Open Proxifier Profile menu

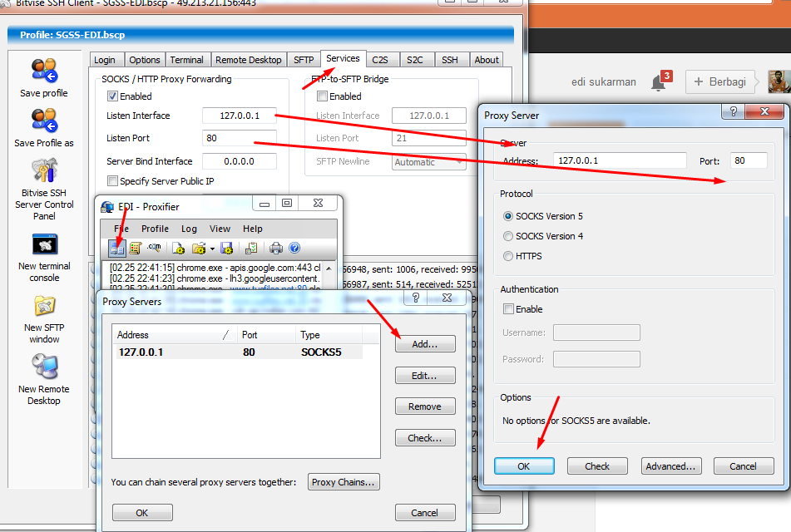click(x=155, y=229)
